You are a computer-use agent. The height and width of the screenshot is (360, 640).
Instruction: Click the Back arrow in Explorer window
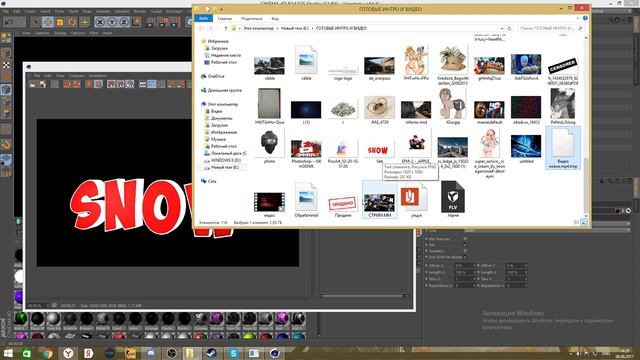click(x=201, y=28)
